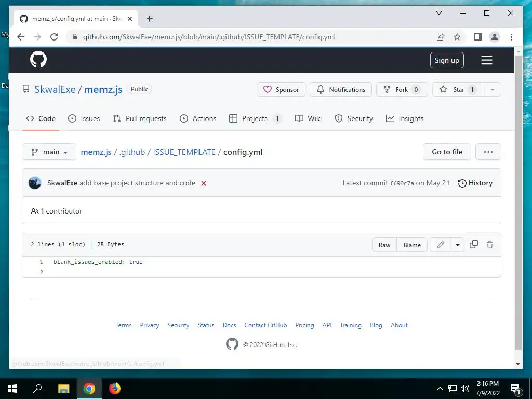The width and height of the screenshot is (532, 399).
Task: Toggle Chrome side panel icon
Action: (x=478, y=37)
